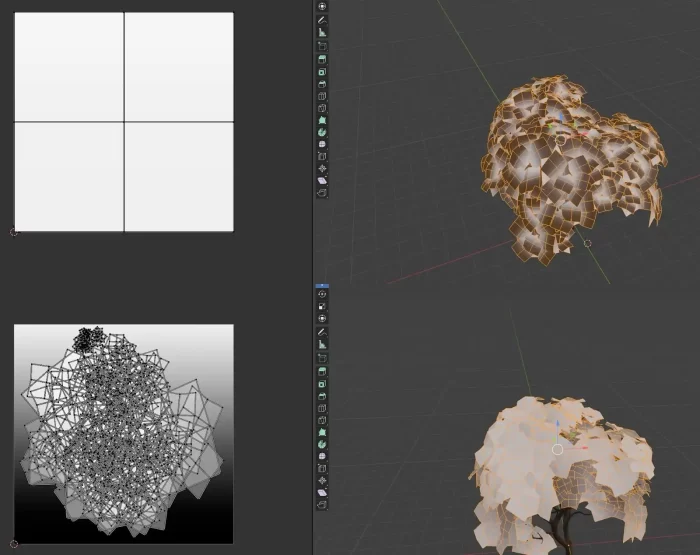Viewport: 700px width, 555px height.
Task: Select the Bevel tool in upper viewport toolbar
Action: (322, 84)
